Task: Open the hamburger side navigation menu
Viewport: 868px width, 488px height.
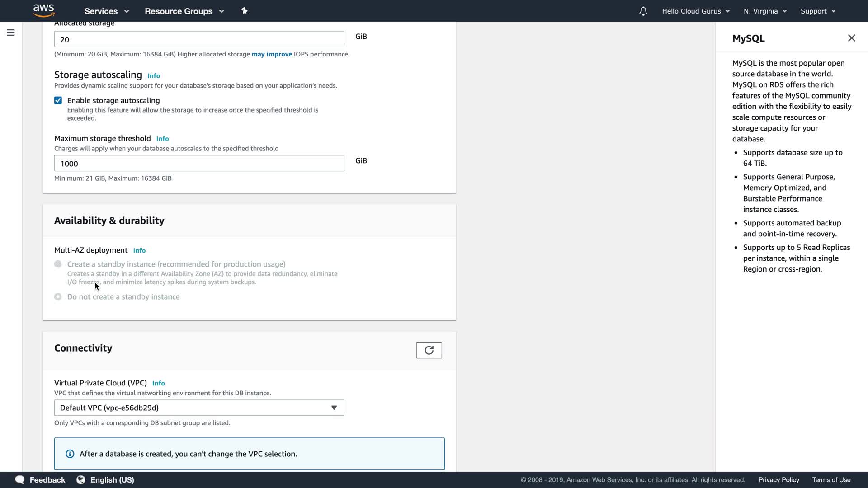Action: click(11, 33)
